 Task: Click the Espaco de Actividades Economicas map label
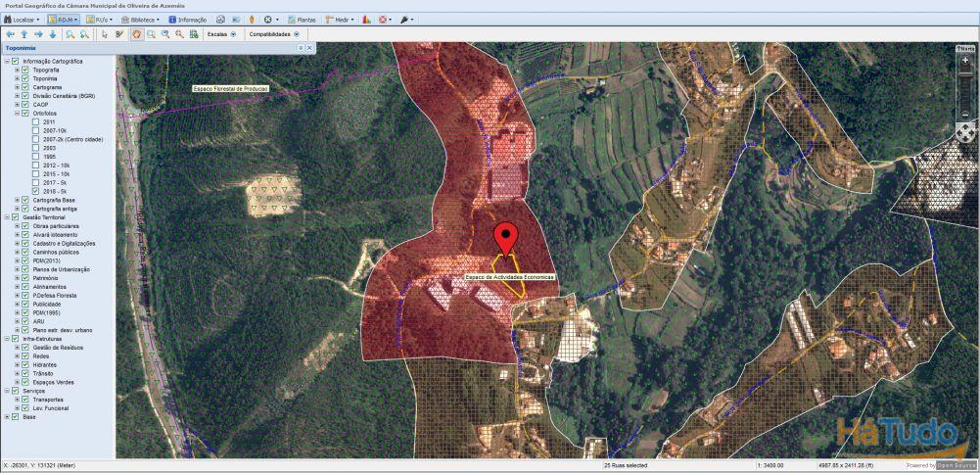click(x=509, y=277)
